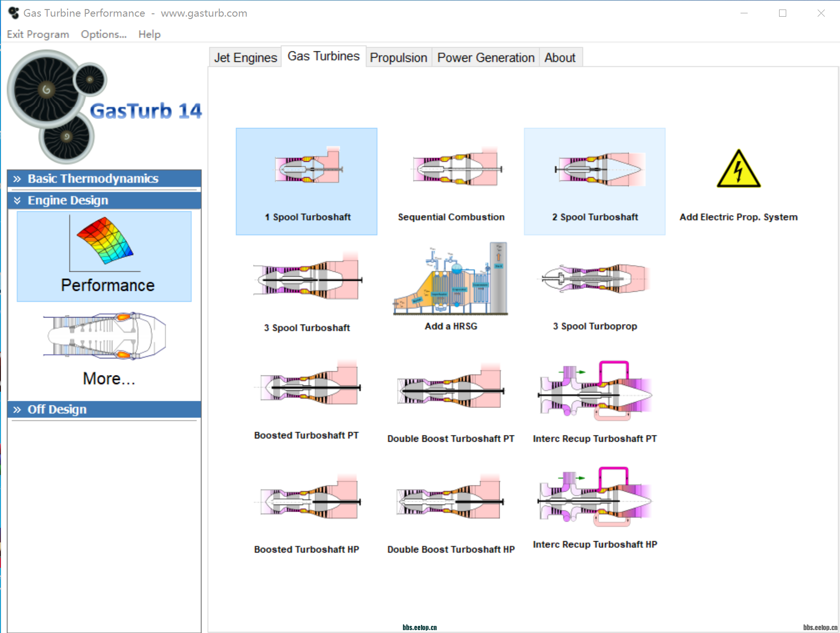The image size is (840, 633).
Task: Open the About tab
Action: [x=560, y=58]
